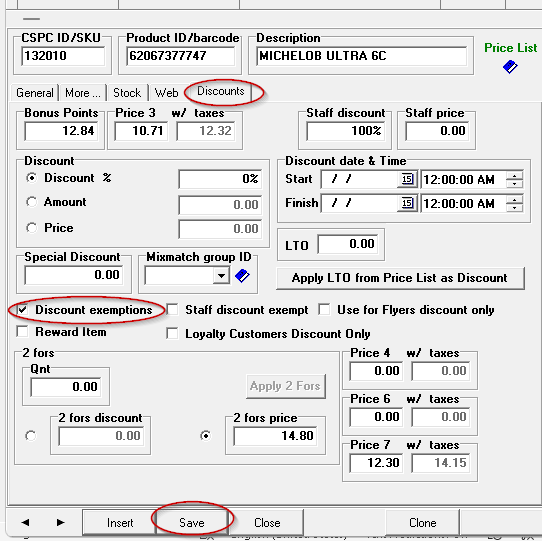The width and height of the screenshot is (542, 541).
Task: Click the Description text field
Action: click(x=362, y=56)
